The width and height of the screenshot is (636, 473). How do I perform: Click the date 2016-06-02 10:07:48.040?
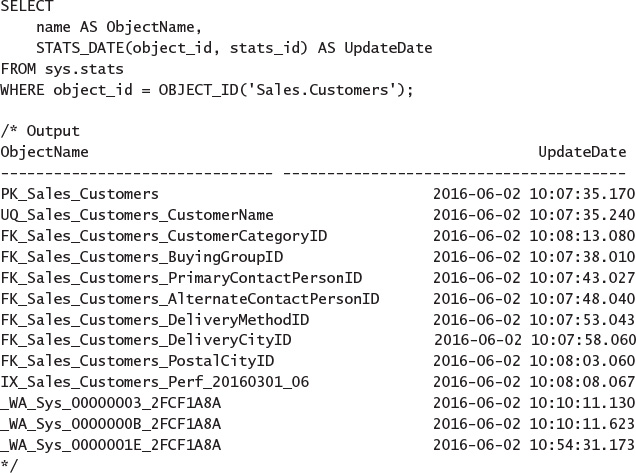pos(534,299)
